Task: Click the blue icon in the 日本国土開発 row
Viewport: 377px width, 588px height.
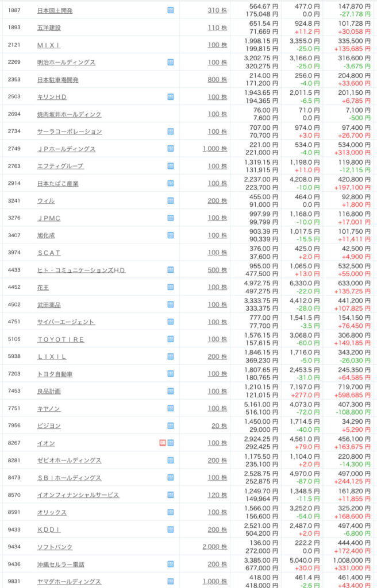Action: click(x=171, y=10)
